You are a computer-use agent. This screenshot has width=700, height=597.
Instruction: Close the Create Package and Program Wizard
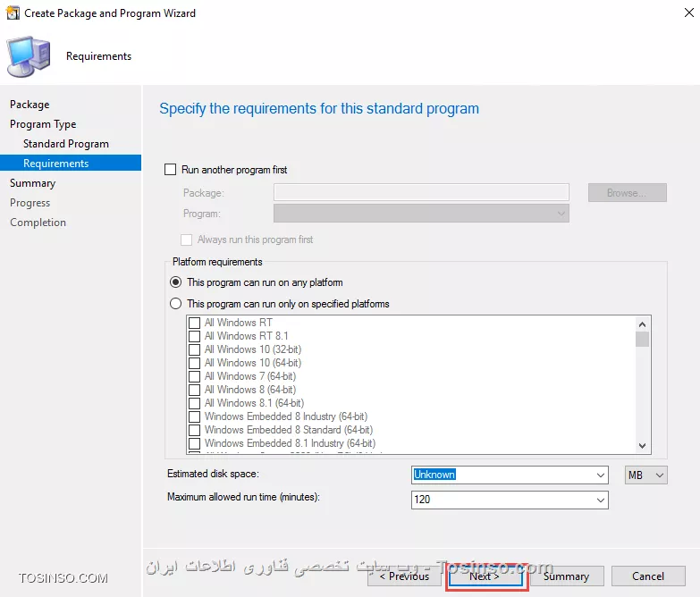pyautogui.click(x=689, y=13)
